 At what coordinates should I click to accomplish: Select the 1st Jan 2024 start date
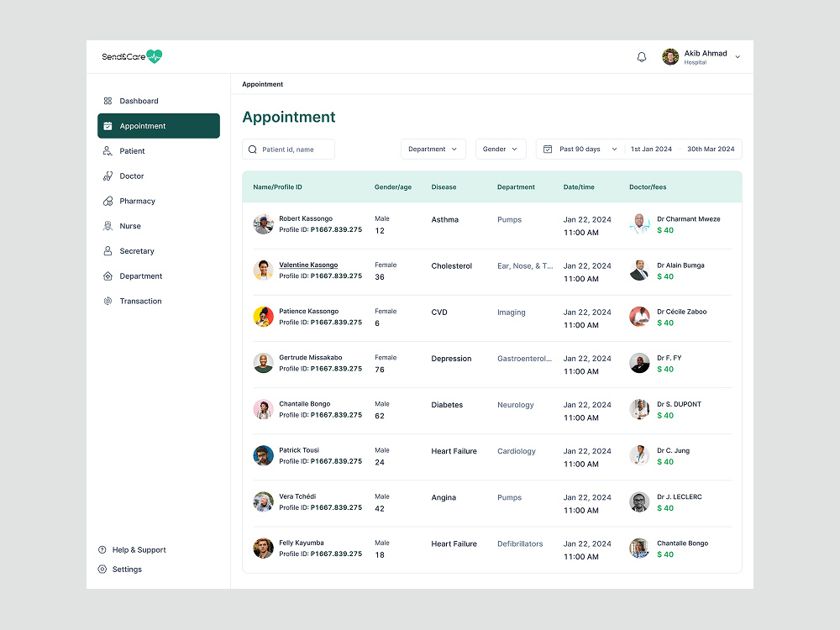[651, 149]
